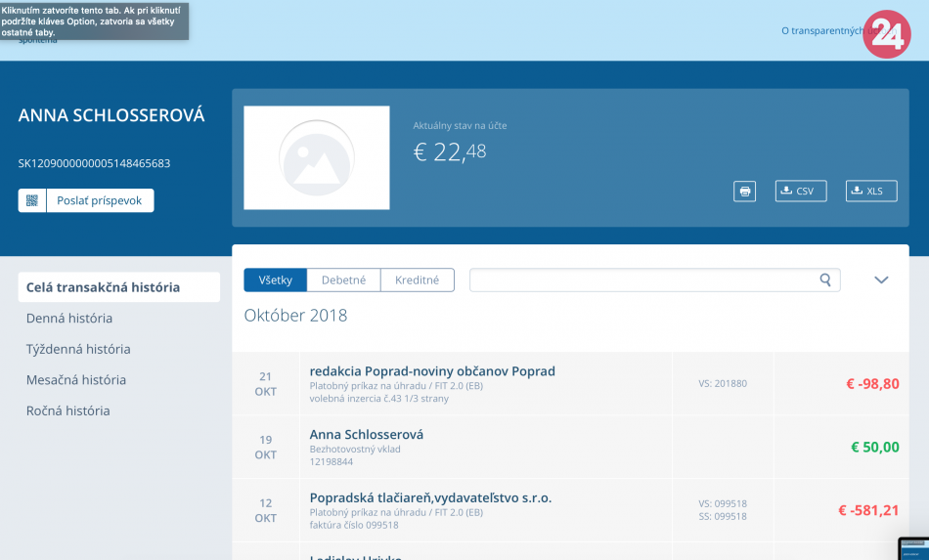
Task: Open the O transparentných účtoch link
Action: coord(821,31)
